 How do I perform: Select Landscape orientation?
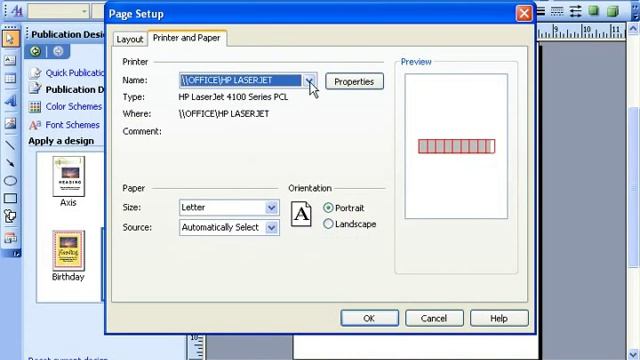(328, 224)
